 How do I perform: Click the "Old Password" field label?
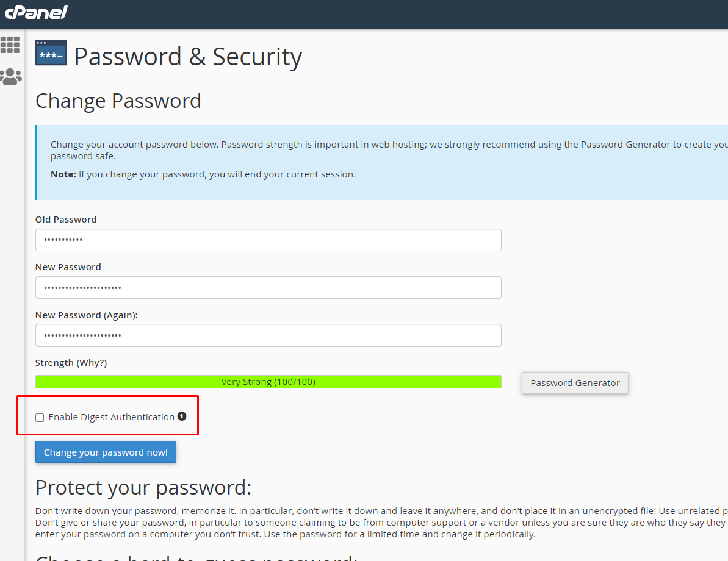(x=66, y=220)
